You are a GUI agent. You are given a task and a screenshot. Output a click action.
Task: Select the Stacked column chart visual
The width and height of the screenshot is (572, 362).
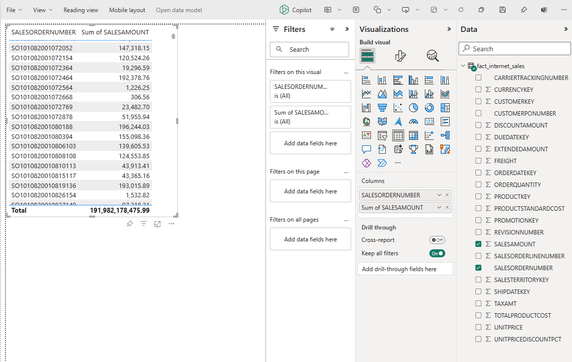pyautogui.click(x=382, y=80)
